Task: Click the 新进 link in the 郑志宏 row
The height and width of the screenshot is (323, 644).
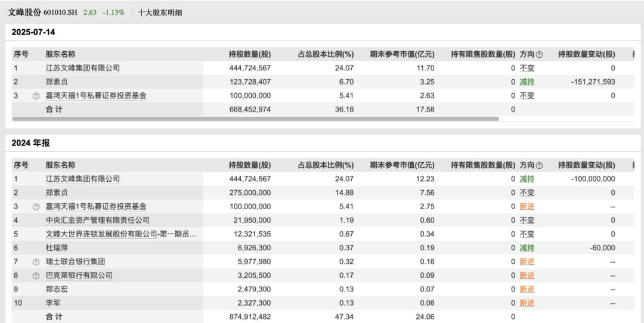Action: click(527, 290)
